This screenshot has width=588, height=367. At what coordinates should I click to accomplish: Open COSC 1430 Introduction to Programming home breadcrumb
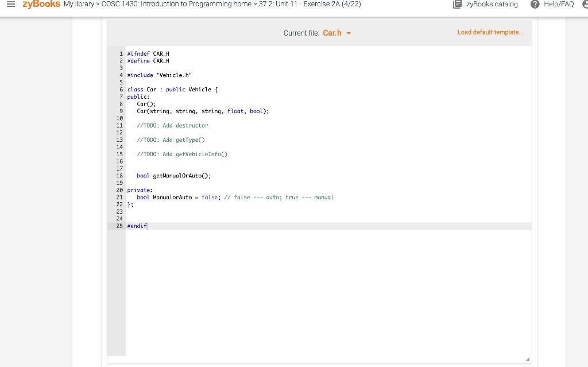[176, 4]
